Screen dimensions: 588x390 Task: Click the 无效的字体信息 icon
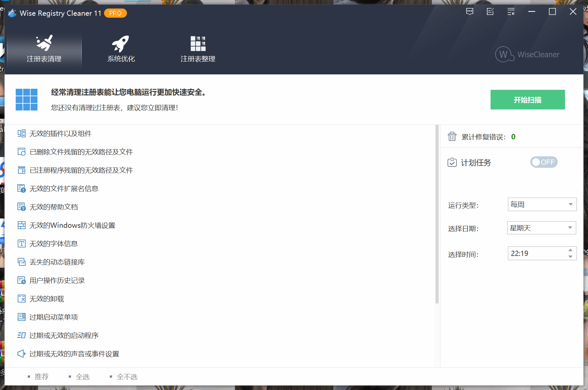click(x=21, y=244)
